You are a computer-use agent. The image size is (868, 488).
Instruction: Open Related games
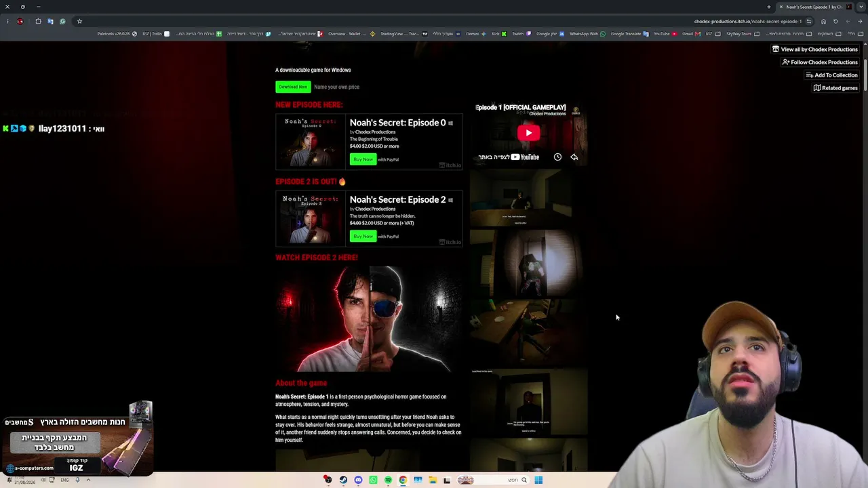pyautogui.click(x=835, y=88)
